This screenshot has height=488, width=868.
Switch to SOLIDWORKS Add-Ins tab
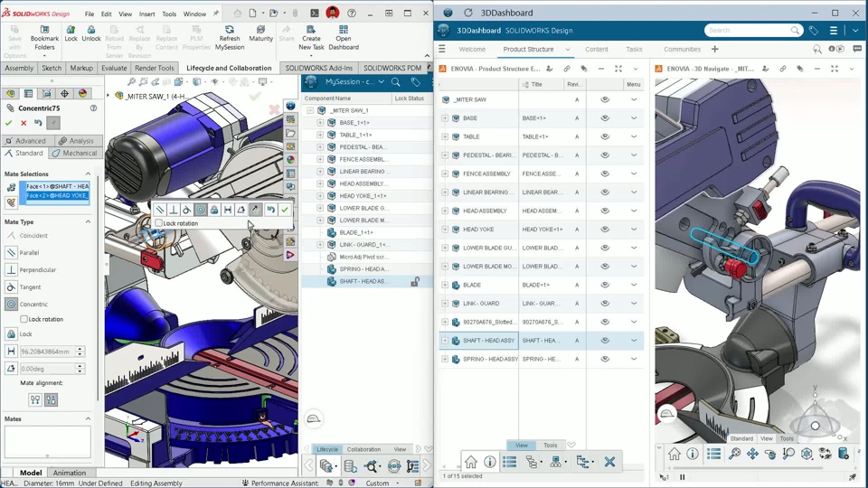click(319, 68)
